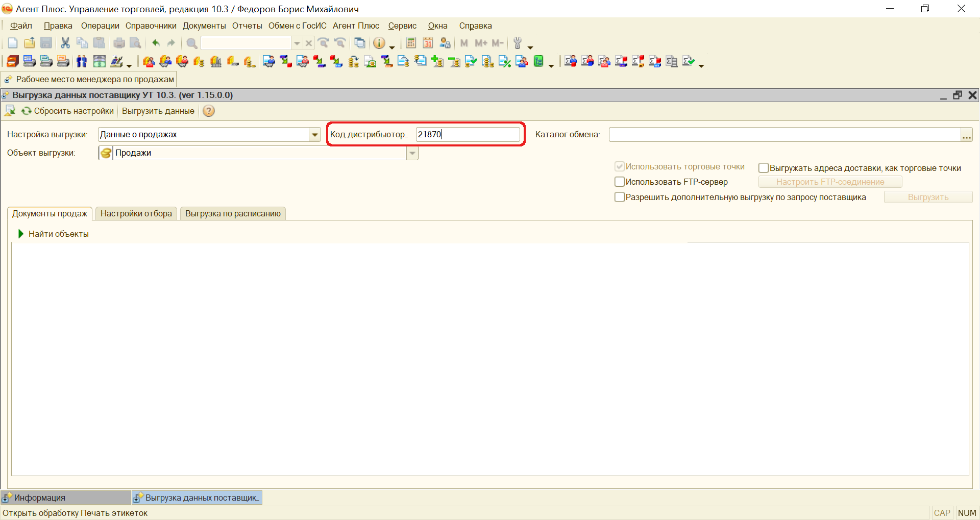
Task: Click the red filing cabinet icon
Action: (x=13, y=62)
